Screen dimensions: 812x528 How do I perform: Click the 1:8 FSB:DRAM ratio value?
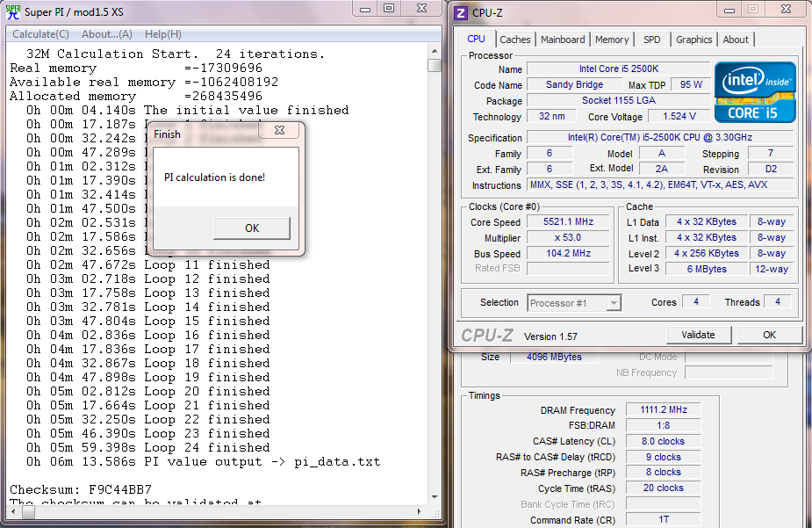(x=664, y=425)
